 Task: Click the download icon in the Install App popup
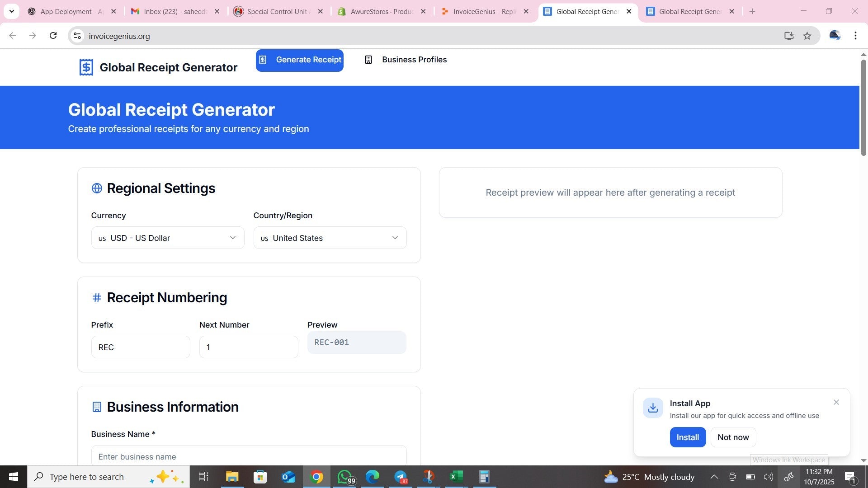653,408
